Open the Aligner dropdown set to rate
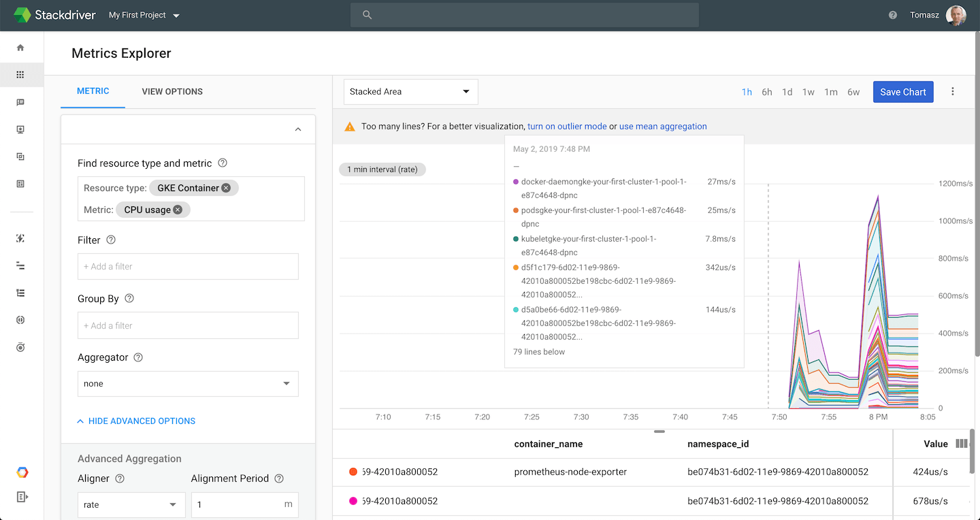The height and width of the screenshot is (520, 980). click(x=131, y=505)
